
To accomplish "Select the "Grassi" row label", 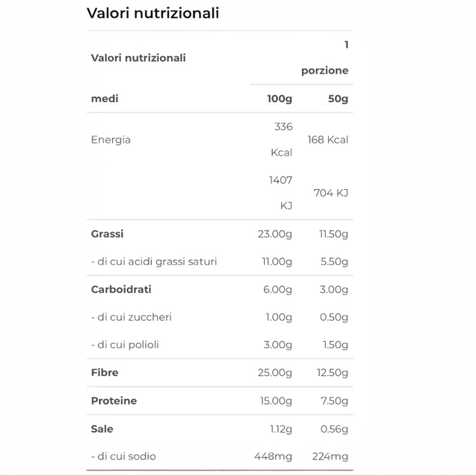I will (107, 234).
